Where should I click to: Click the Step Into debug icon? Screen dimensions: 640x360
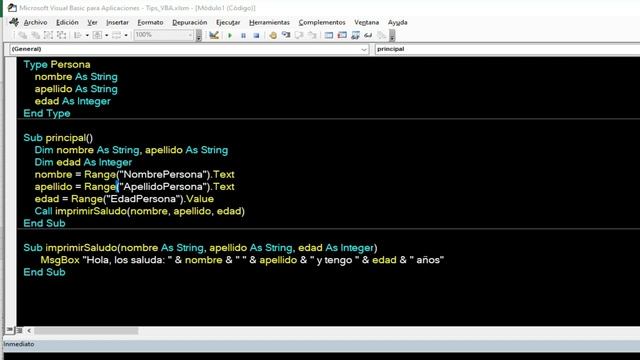[x=286, y=36]
